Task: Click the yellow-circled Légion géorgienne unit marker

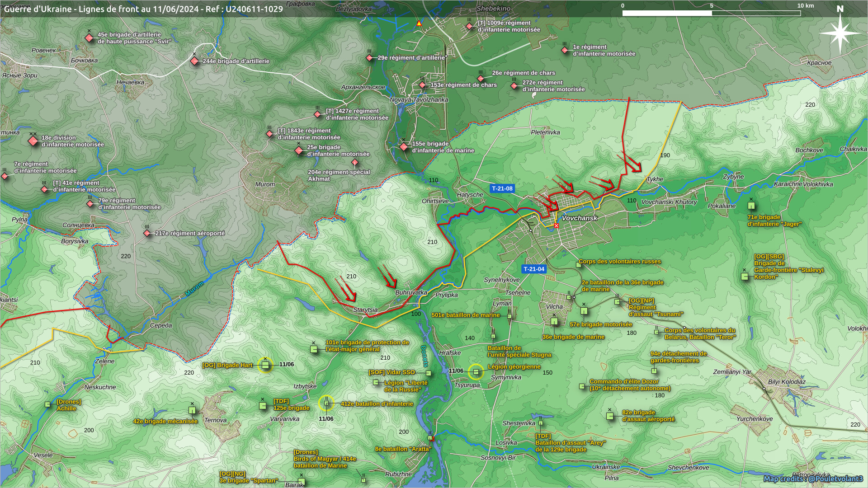Action: pyautogui.click(x=476, y=372)
